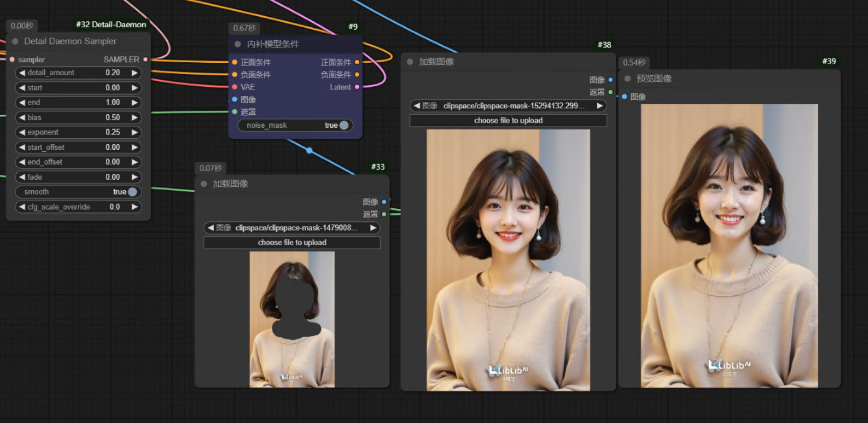Click the SAMPLER output connector
This screenshot has width=868, height=423.
145,59
